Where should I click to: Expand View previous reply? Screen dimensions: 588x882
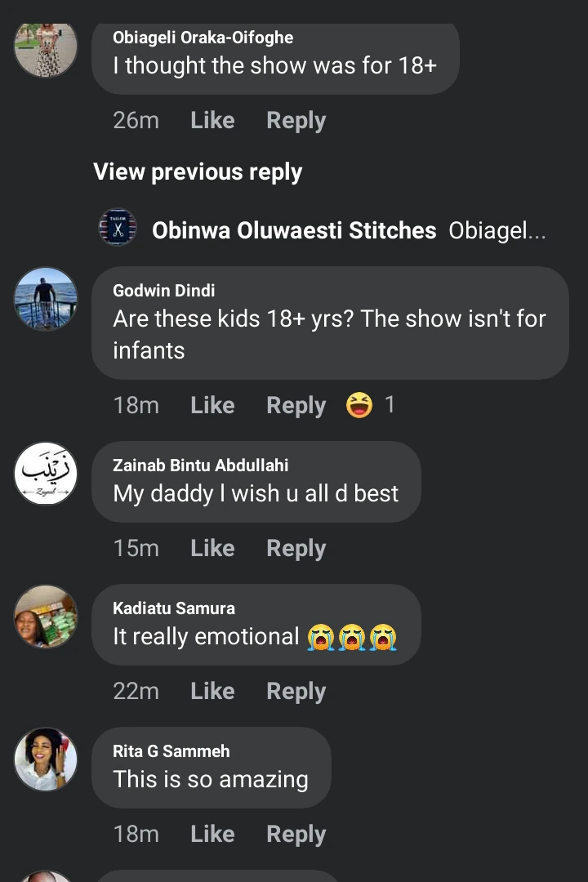198,172
